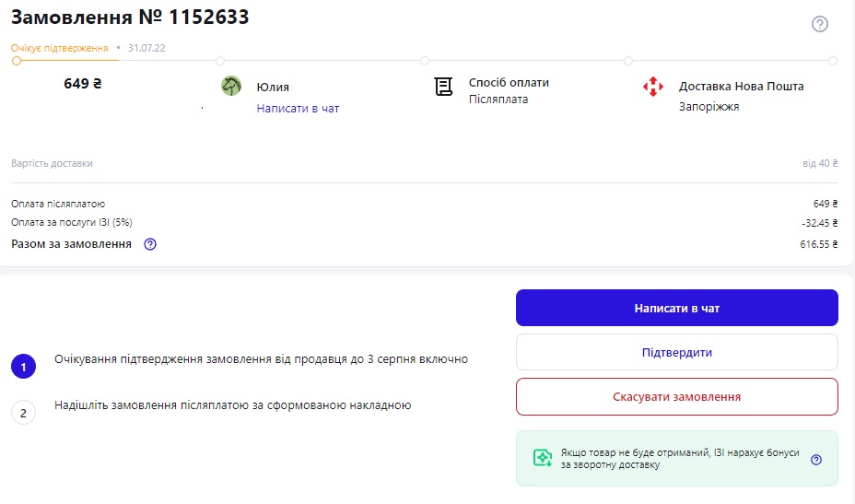Click the blue Написати в чат button
855x504 pixels.
point(676,308)
